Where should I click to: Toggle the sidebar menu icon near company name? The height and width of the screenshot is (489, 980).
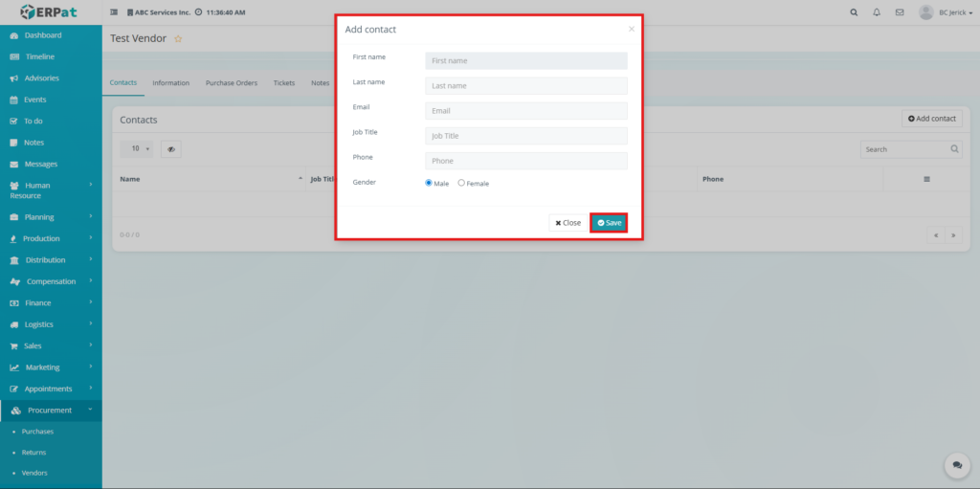coord(115,12)
